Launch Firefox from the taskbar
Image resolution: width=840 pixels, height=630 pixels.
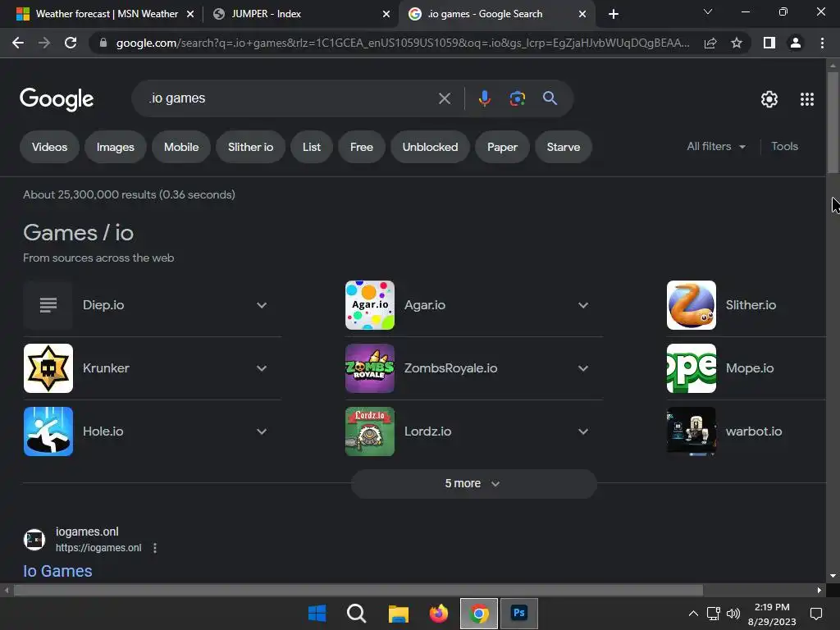[439, 614]
